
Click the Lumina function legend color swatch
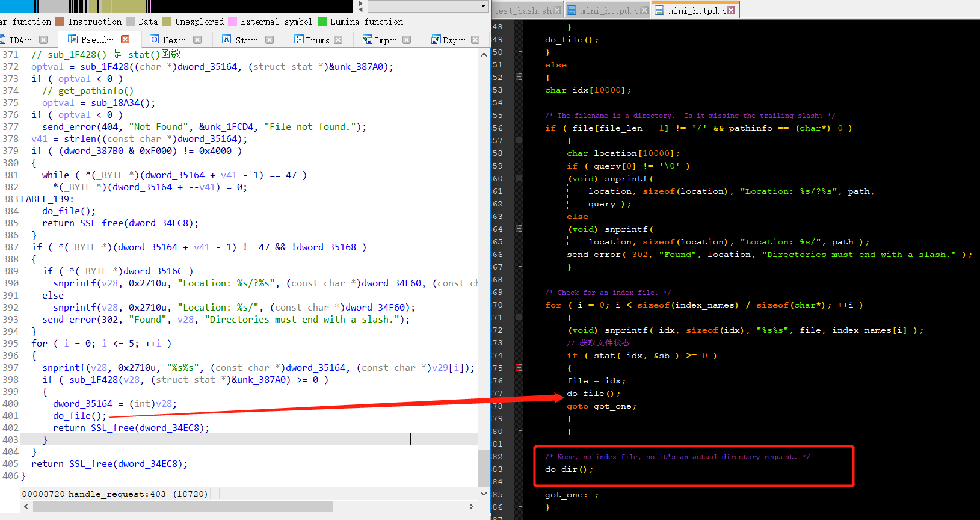tap(322, 22)
